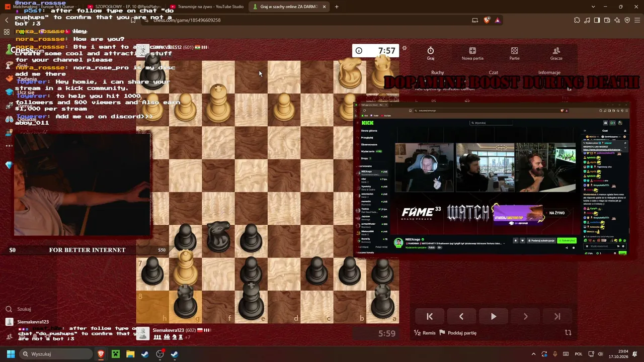Flip the board with the arrows icon

[x=568, y=333]
